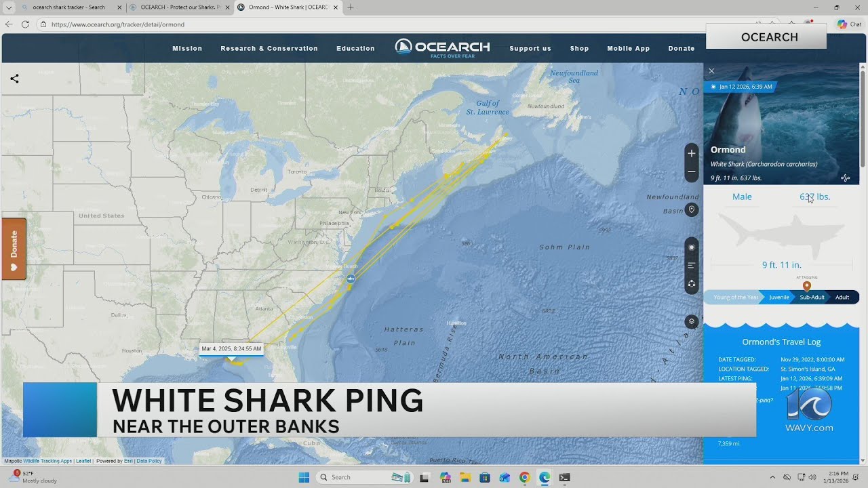Close the Ormond White Shark tab

[x=337, y=7]
